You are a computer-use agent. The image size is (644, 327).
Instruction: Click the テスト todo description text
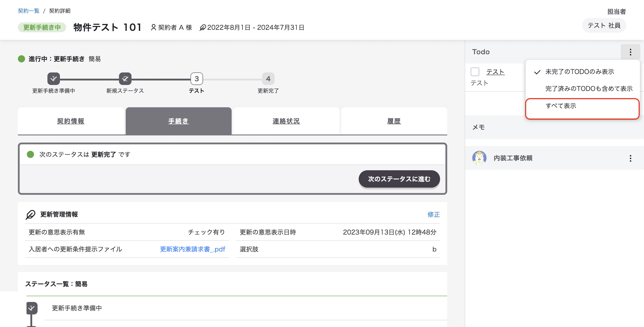(479, 83)
